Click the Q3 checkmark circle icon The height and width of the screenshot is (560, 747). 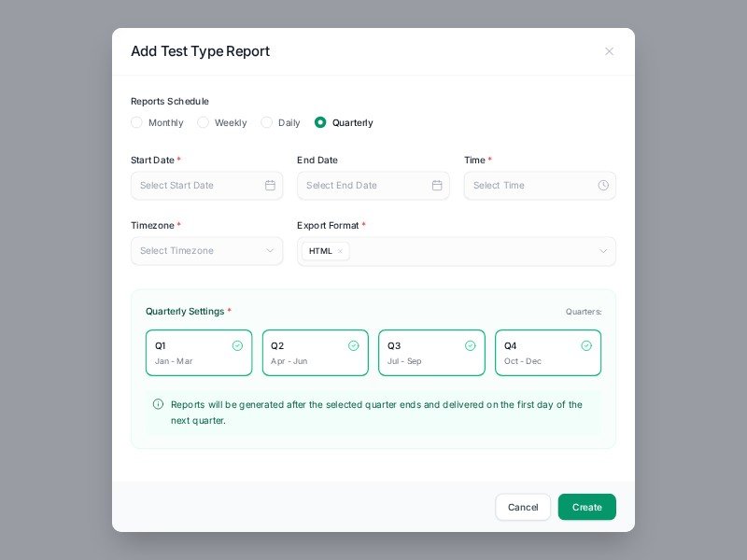point(471,345)
